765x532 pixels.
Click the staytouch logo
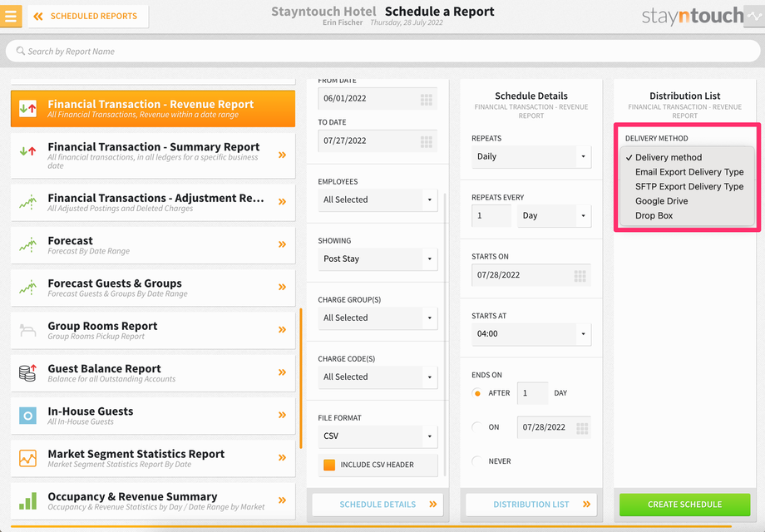point(693,16)
